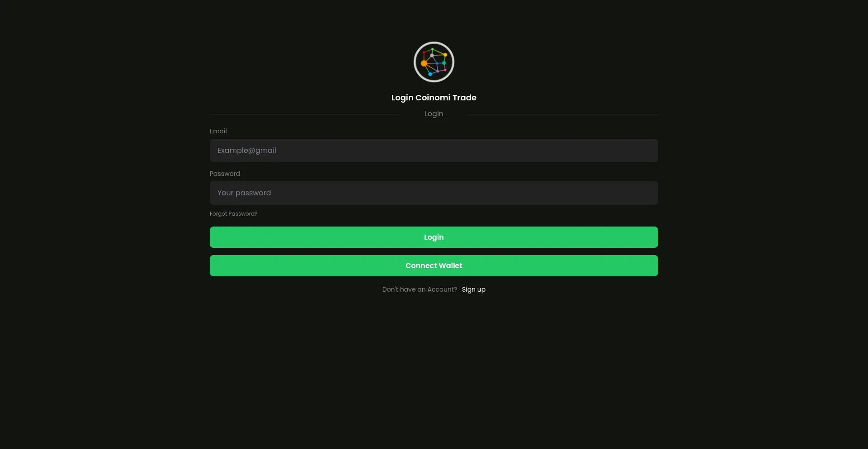This screenshot has height=449, width=868.
Task: Submit credentials with the Login button
Action: coord(434,237)
